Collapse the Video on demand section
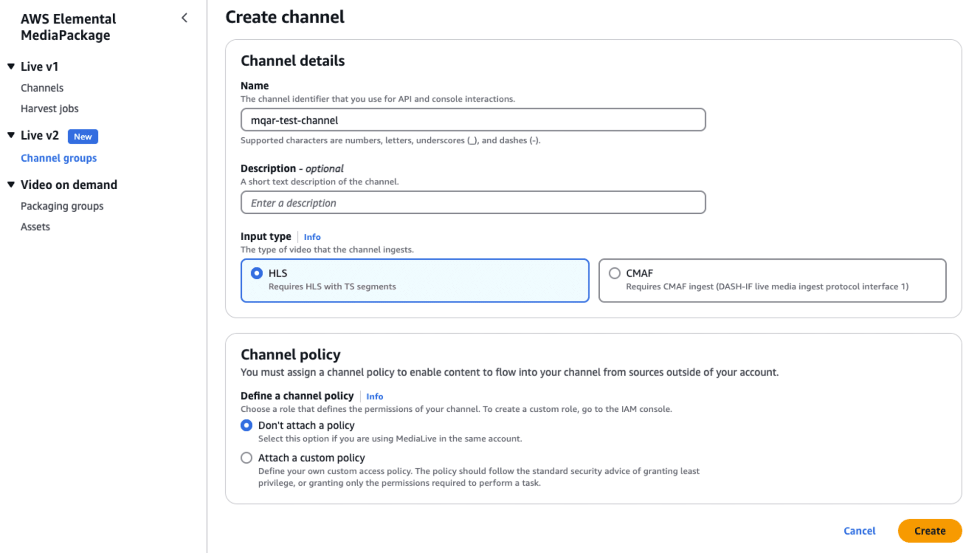Image resolution: width=980 pixels, height=553 pixels. click(11, 184)
